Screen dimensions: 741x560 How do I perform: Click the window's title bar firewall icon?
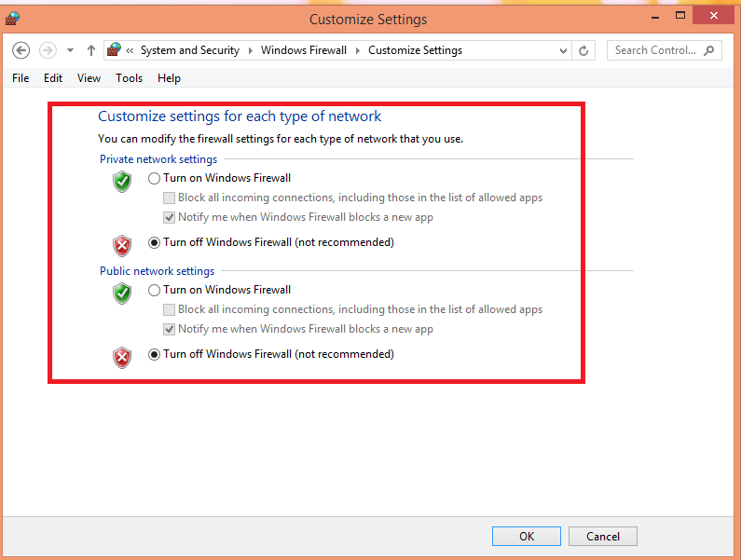click(x=12, y=19)
